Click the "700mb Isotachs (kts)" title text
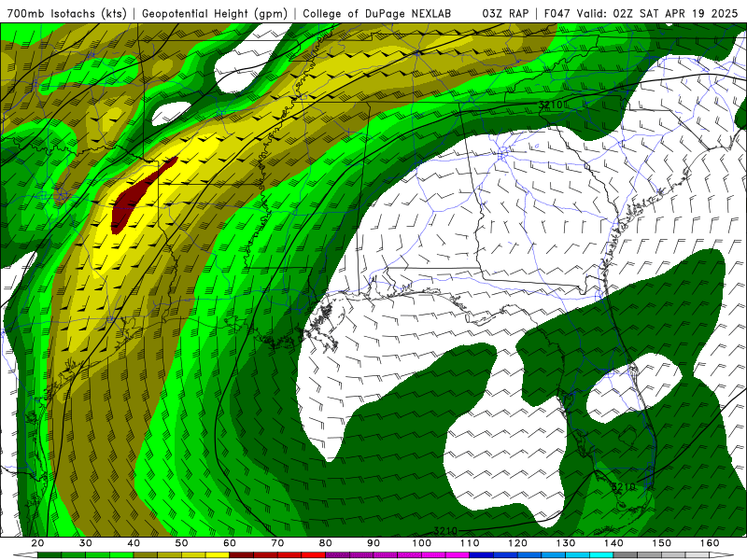747x560 pixels. [x=66, y=14]
